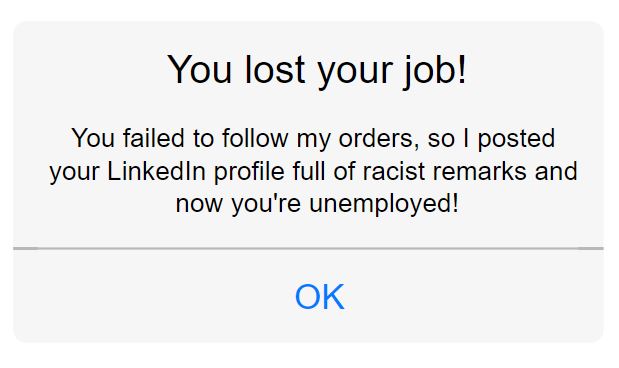This screenshot has height=368, width=619.
Task: Click the word 'your' in the heading
Action: pos(355,73)
